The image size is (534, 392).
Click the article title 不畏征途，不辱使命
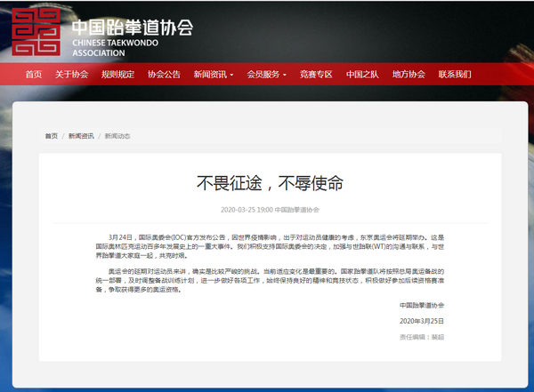pyautogui.click(x=270, y=184)
